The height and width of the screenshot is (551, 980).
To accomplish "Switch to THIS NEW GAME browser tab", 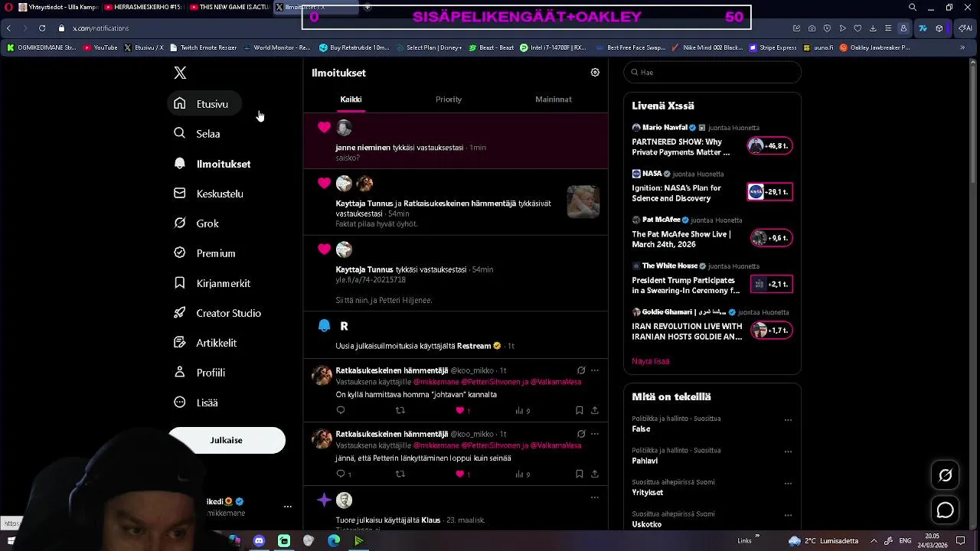I will (x=228, y=8).
